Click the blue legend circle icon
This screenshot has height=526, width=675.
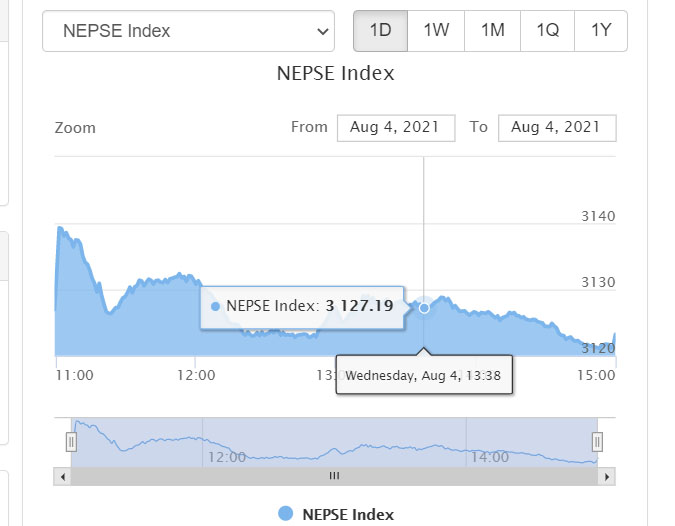click(286, 514)
